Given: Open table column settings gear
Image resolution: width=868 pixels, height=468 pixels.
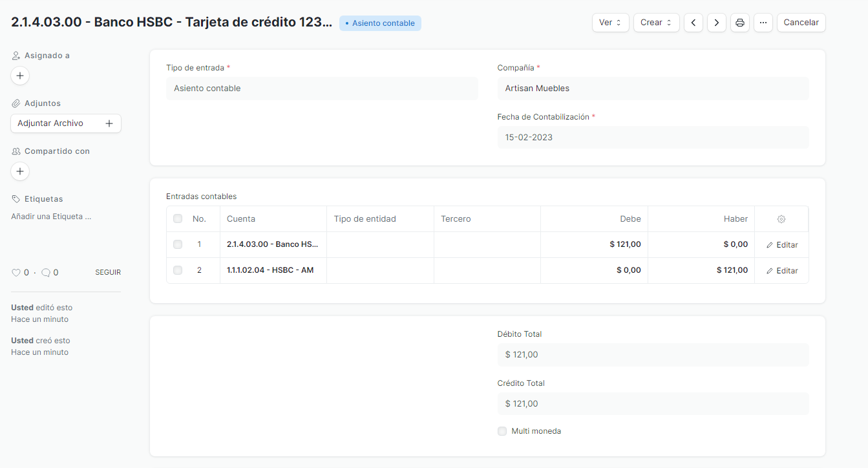Looking at the screenshot, I should [781, 219].
